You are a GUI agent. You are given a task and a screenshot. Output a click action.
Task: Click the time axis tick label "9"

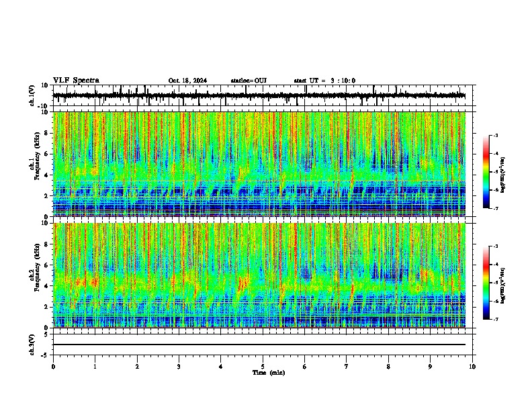[x=430, y=367]
